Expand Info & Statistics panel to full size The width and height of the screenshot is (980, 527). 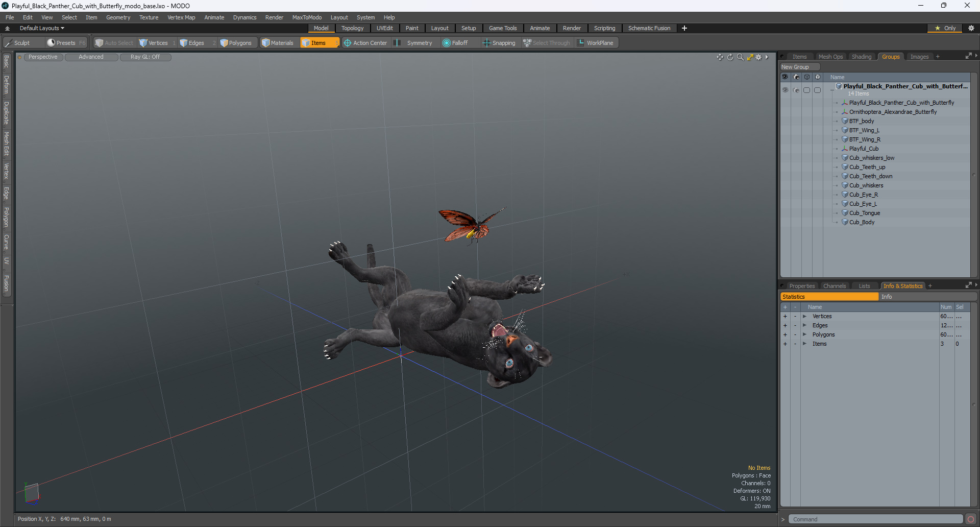click(968, 285)
